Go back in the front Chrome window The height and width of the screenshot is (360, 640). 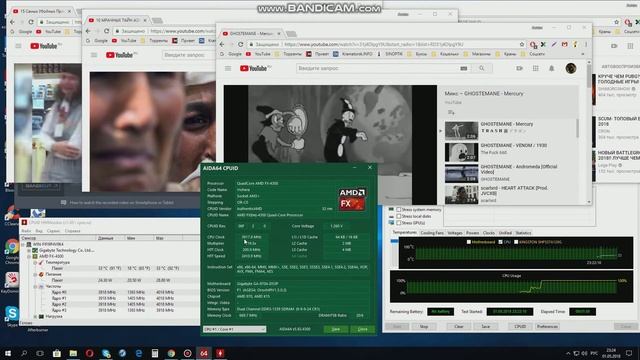(222, 44)
